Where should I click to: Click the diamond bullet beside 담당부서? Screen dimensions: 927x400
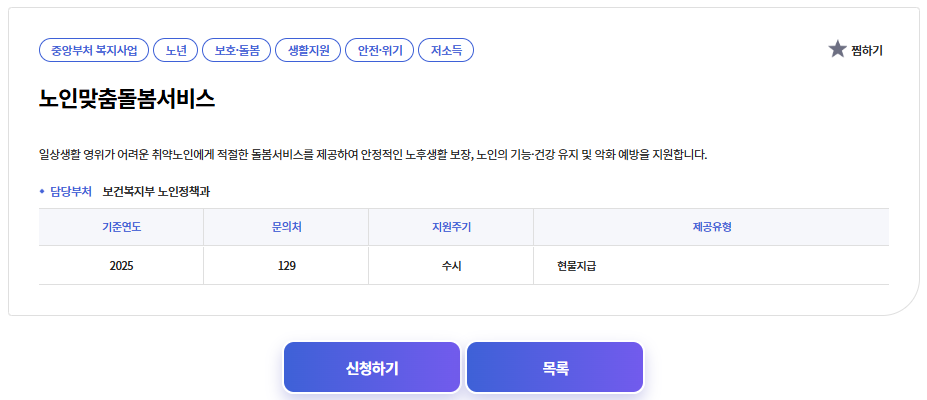tap(42, 191)
